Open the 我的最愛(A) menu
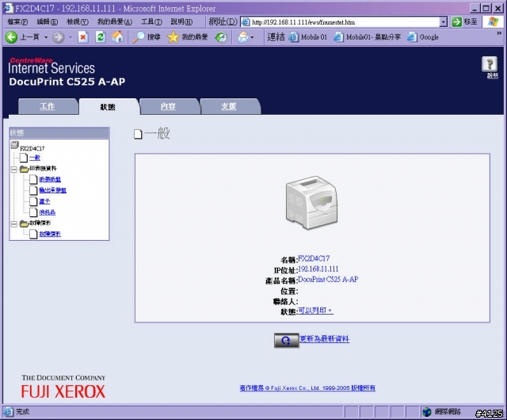Viewport: 507px width, 420px height. click(114, 22)
